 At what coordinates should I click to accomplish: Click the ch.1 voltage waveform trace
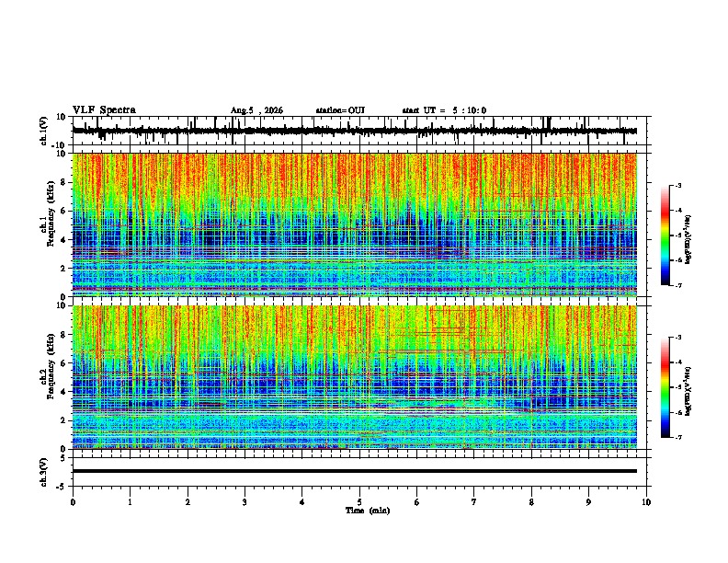click(355, 131)
